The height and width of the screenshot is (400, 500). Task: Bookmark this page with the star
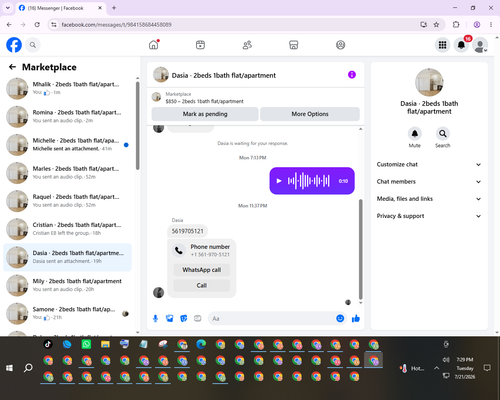(x=436, y=24)
